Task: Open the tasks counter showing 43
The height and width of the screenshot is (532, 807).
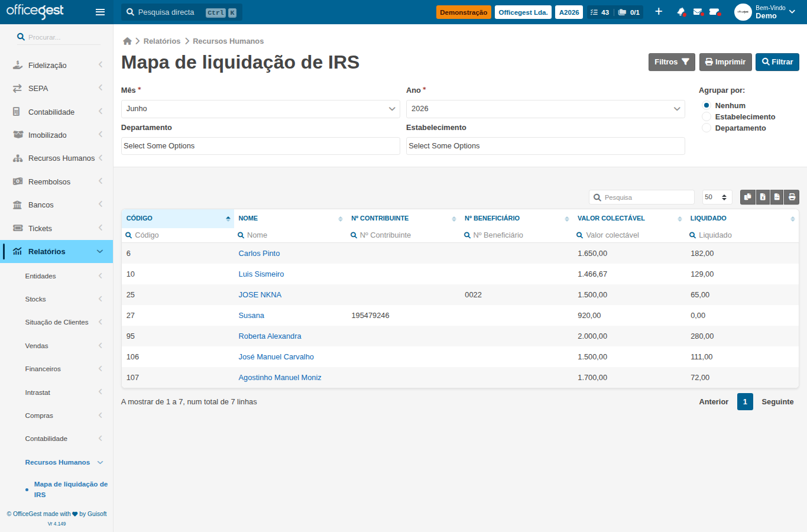Action: pos(599,12)
